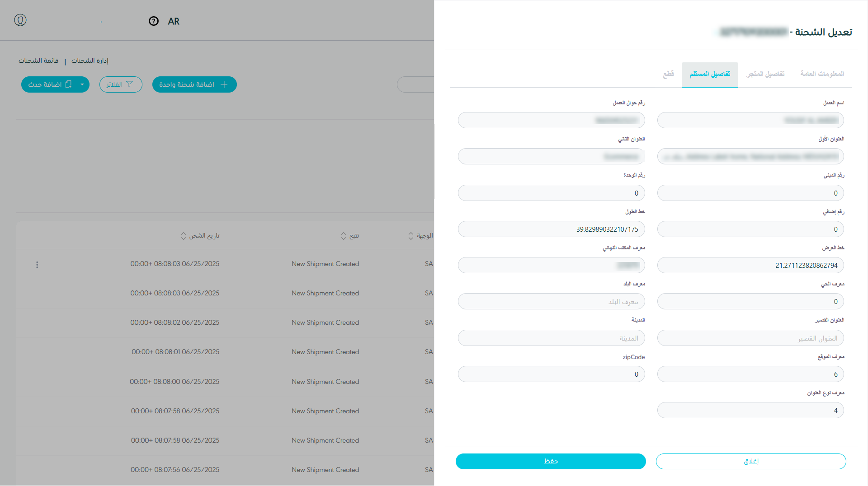Click the plus icon for adding single shipment
This screenshot has height=486, width=868.
point(224,84)
